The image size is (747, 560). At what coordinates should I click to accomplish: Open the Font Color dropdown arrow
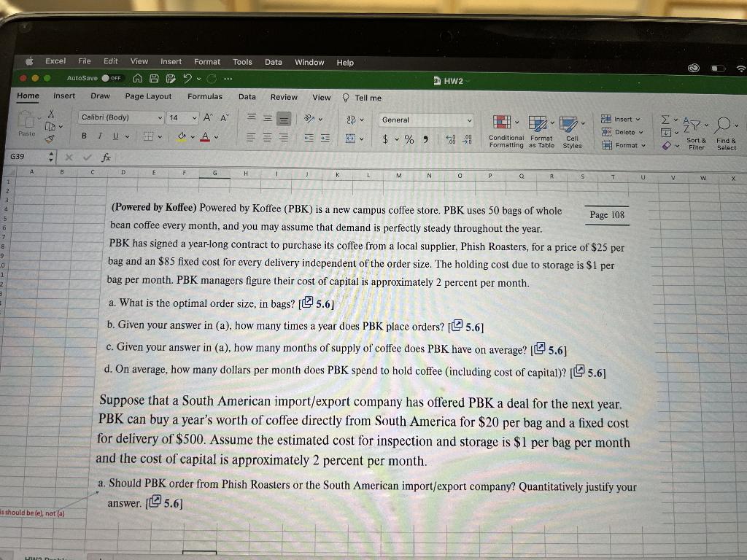(216, 138)
